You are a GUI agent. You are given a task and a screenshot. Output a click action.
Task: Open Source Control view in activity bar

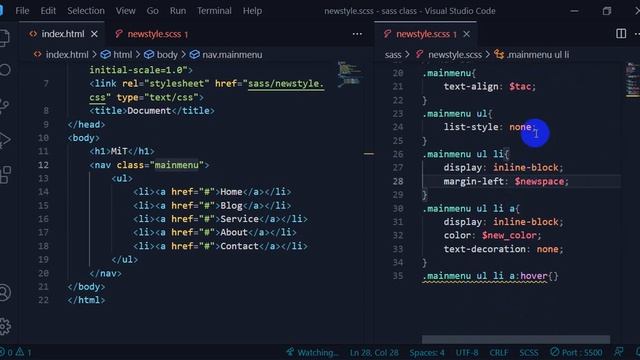coord(4,105)
